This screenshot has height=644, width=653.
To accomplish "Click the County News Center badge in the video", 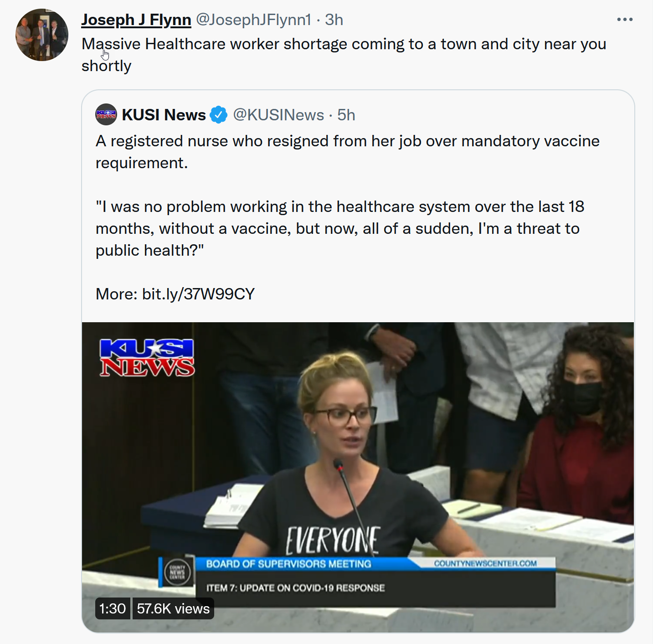I will pos(177,572).
